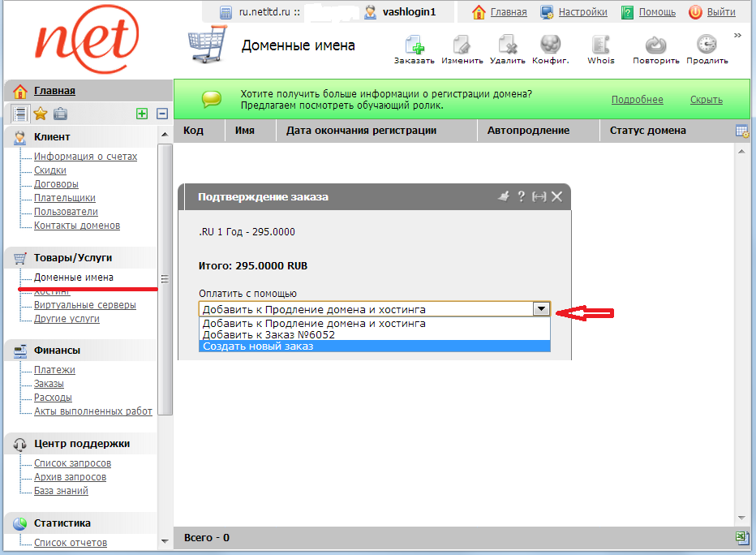756x555 pixels.
Task: Click the Excel export icon at bottom right
Action: pos(741,537)
